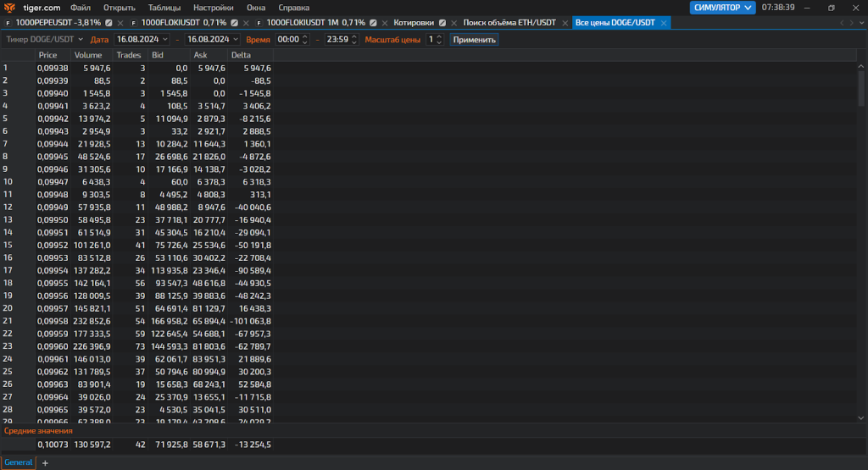
Task: Close the Все цены DOGE/USDT tab
Action: (664, 23)
